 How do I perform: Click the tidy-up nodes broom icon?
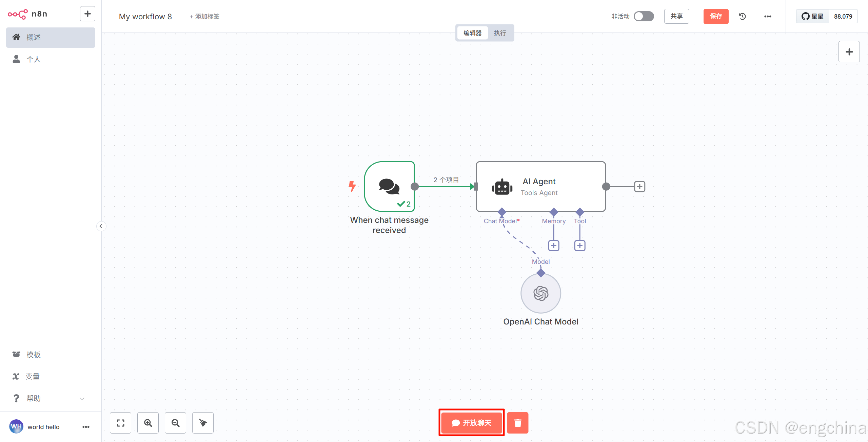(x=203, y=423)
